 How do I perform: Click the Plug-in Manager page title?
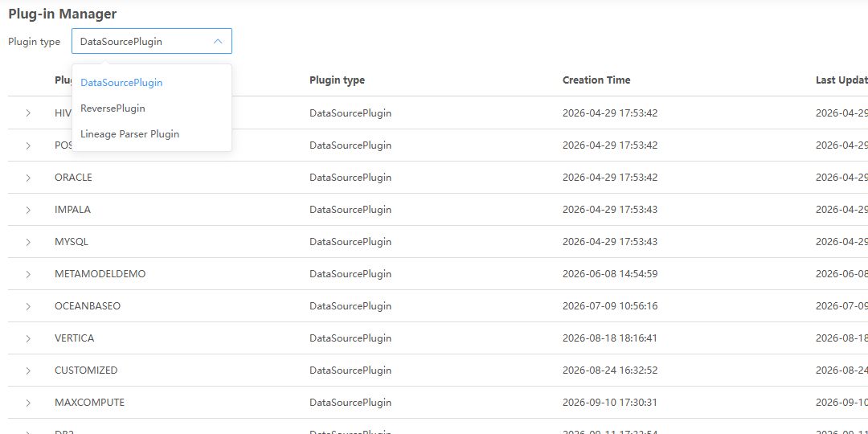(x=63, y=14)
